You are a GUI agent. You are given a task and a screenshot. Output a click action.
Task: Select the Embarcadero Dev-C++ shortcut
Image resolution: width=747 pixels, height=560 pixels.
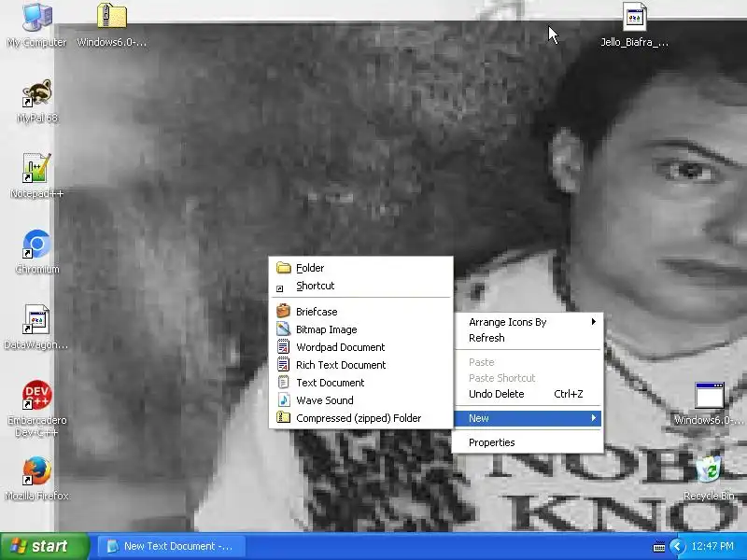pos(36,409)
